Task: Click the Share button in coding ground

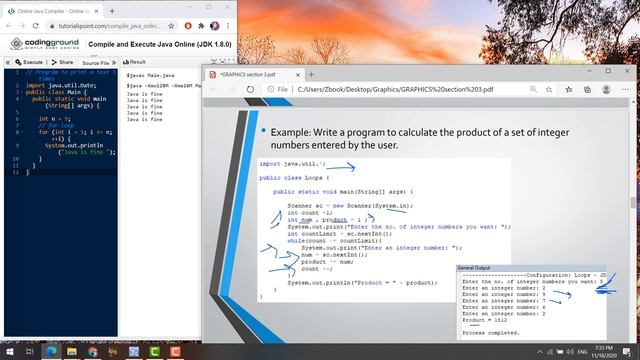Action: [62, 62]
